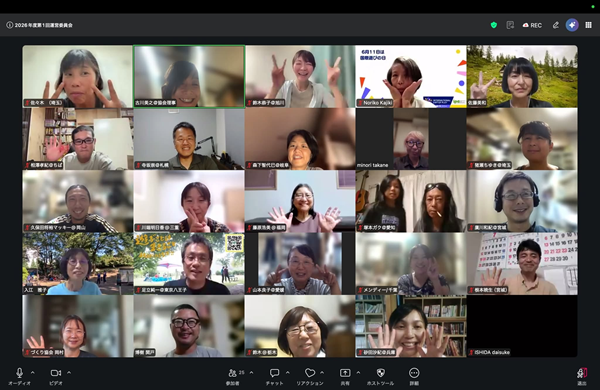Image resolution: width=600 pixels, height=390 pixels.
Task: Expand video options chevron
Action: coord(69,372)
